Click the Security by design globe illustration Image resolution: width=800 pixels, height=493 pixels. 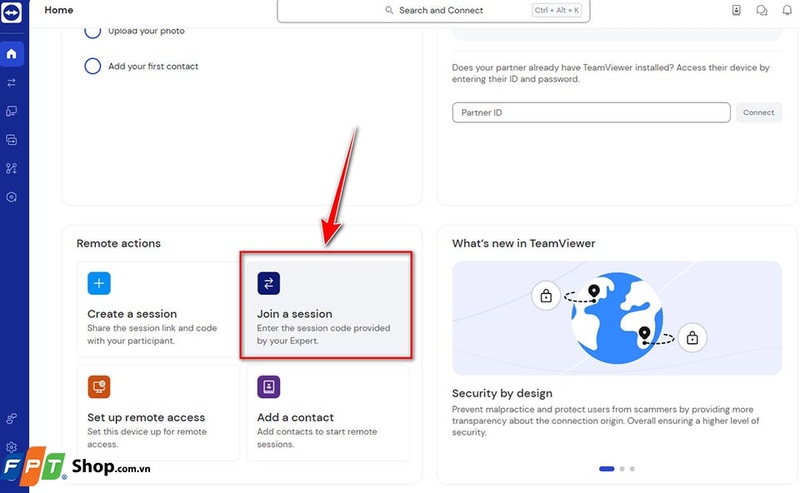coord(616,318)
